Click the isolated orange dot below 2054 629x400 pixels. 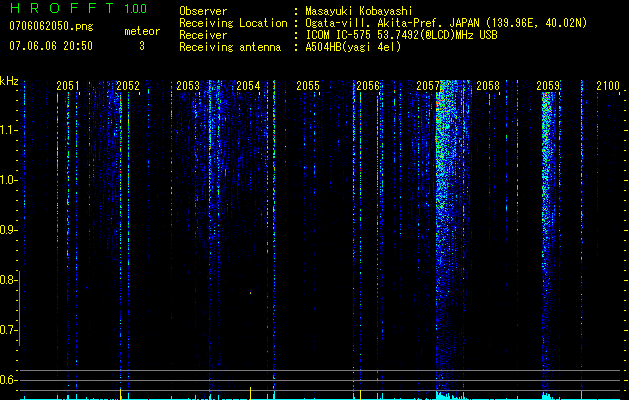(x=250, y=293)
